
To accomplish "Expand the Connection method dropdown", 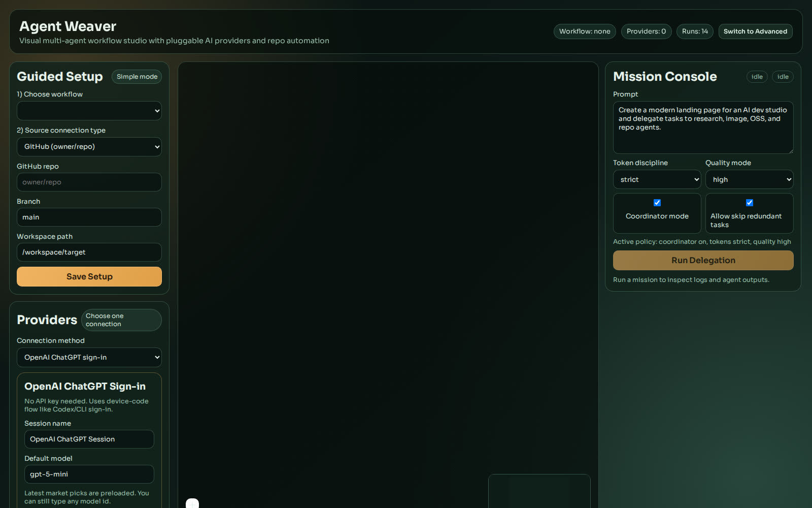I will point(89,358).
